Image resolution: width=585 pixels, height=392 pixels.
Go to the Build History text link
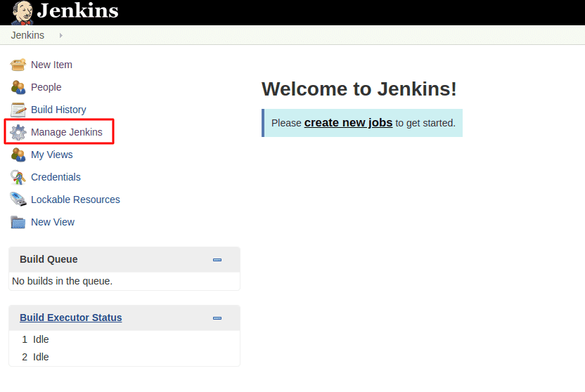coord(58,110)
